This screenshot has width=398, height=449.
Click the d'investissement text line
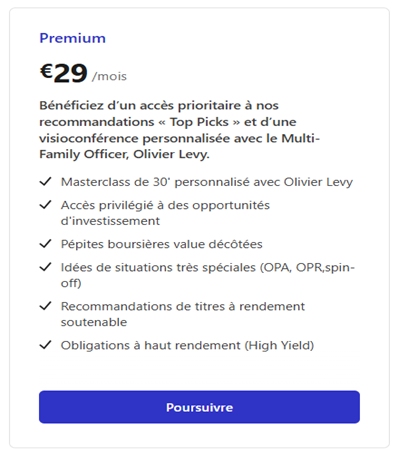click(110, 221)
